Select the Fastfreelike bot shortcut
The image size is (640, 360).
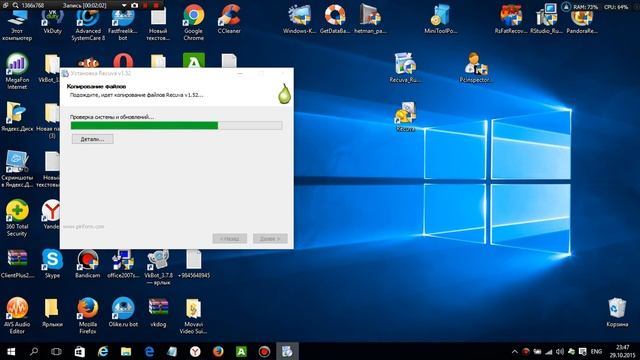click(123, 24)
